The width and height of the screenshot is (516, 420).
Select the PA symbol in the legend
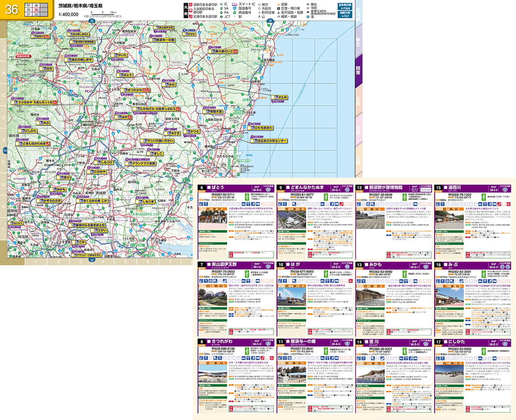221,13
